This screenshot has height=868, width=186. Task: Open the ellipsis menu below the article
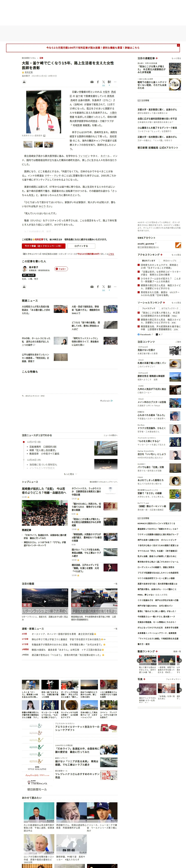(115, 287)
